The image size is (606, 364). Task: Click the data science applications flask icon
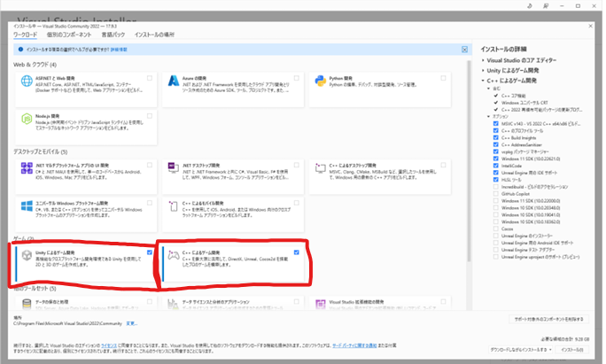(173, 304)
